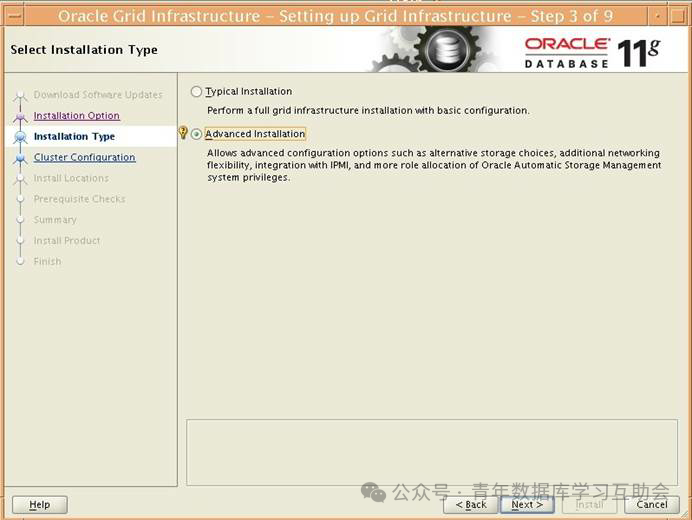Click the Installation Type step in the sidebar
The height and width of the screenshot is (520, 692).
(x=74, y=136)
